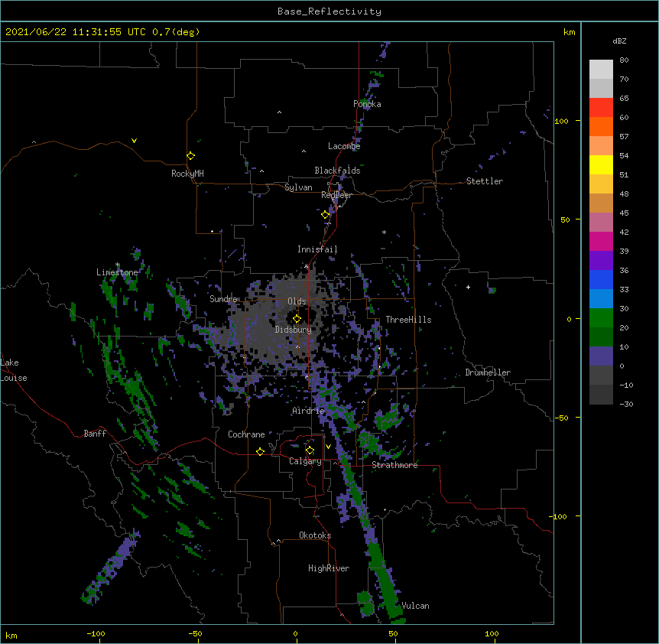Select the Olds town label
659x644 pixels.
pyautogui.click(x=297, y=301)
